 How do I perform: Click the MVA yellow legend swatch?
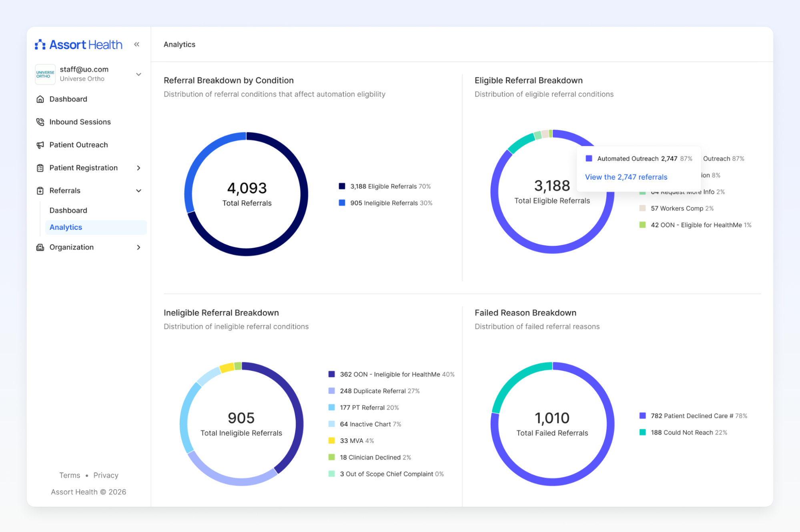(x=331, y=441)
